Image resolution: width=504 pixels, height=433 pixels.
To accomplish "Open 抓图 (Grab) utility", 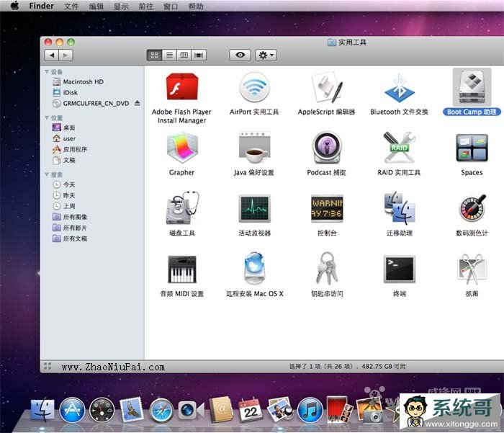I will click(x=472, y=269).
